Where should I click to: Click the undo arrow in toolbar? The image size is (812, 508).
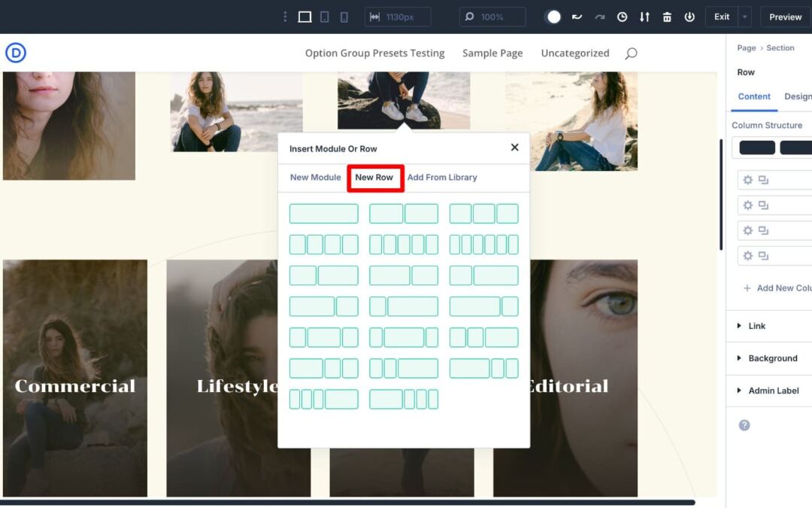click(577, 17)
